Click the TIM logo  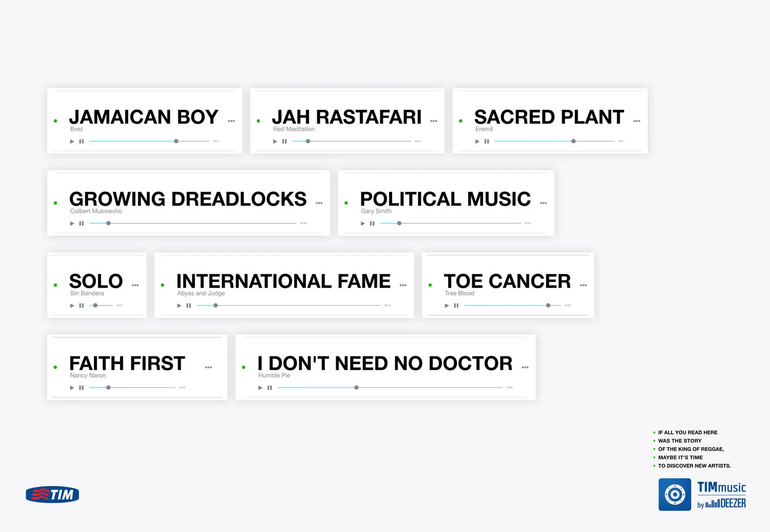(52, 495)
